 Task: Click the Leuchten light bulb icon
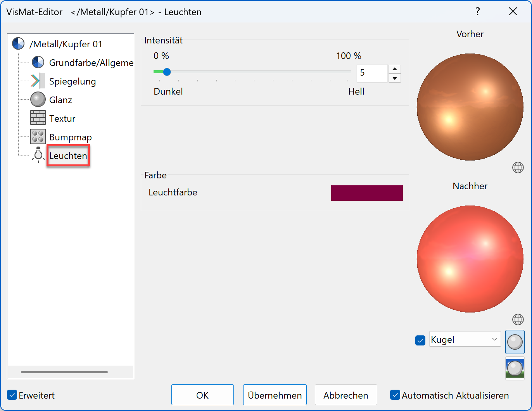pyautogui.click(x=38, y=155)
